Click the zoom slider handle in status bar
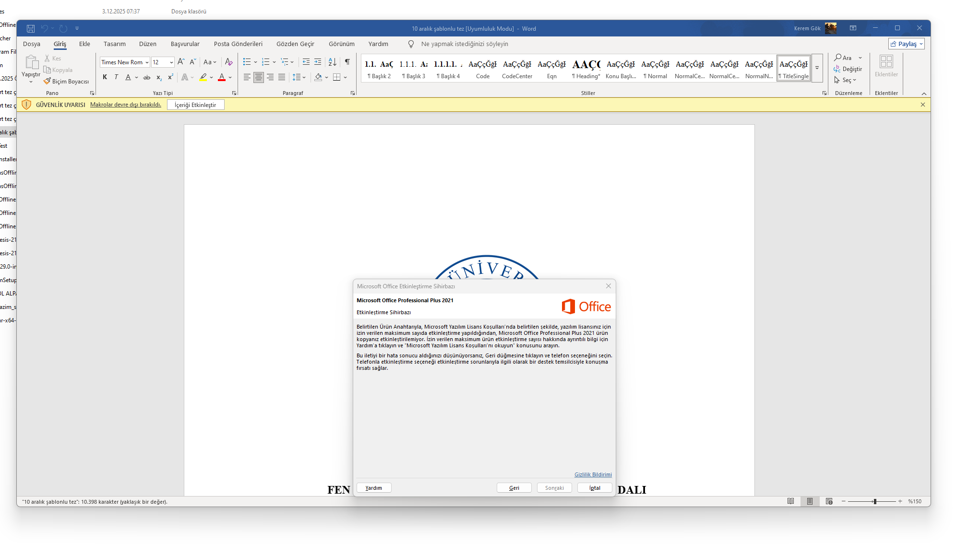The image size is (980, 544). click(x=875, y=501)
